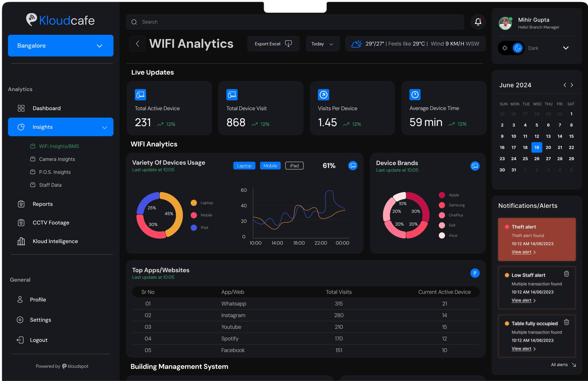
Task: Open the notifications bell icon
Action: pyautogui.click(x=478, y=22)
